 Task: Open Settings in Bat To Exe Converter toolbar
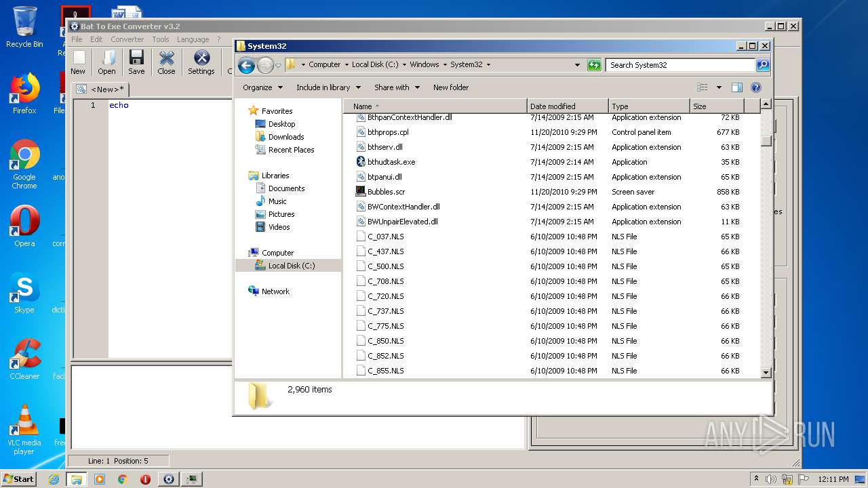(x=201, y=62)
